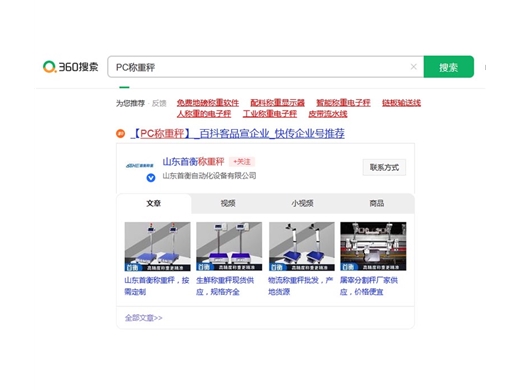Open the suggested search 配料称重显示器

[277, 102]
